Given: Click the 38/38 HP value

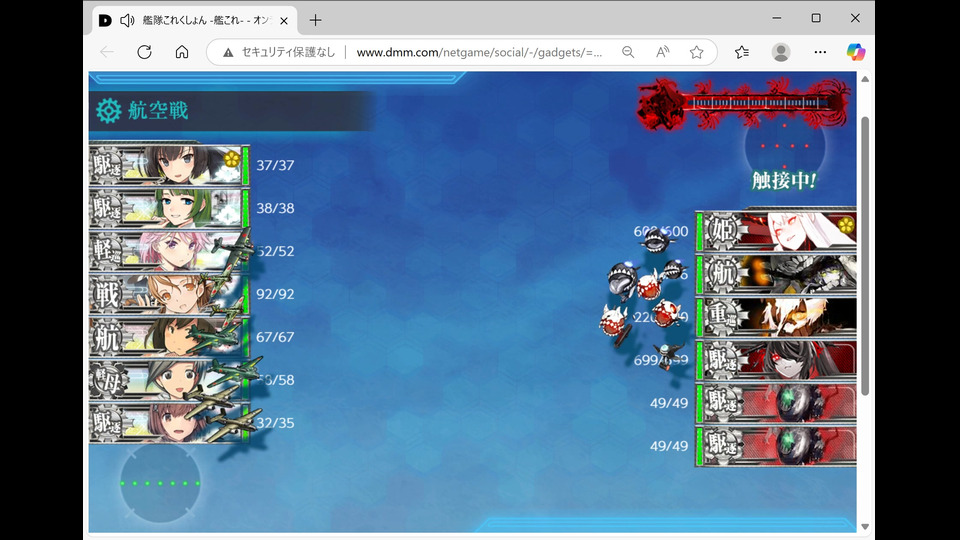Looking at the screenshot, I should point(275,208).
